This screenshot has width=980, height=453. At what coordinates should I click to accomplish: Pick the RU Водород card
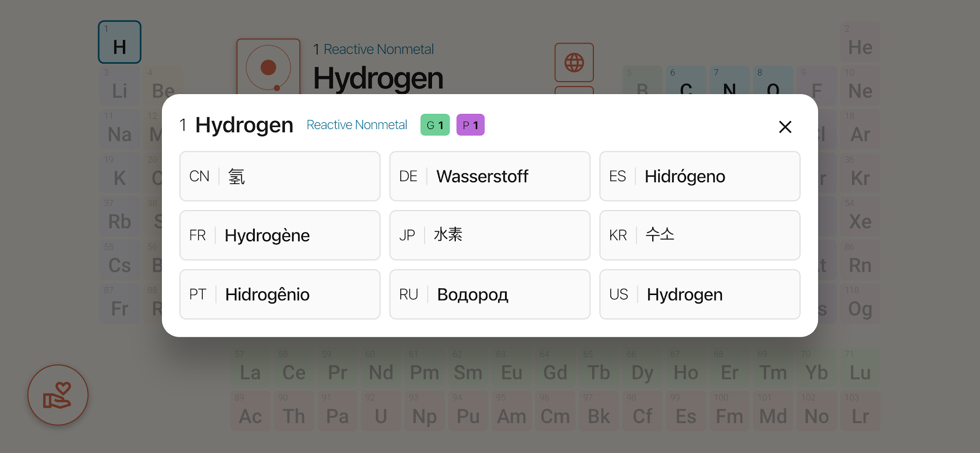[x=490, y=294]
